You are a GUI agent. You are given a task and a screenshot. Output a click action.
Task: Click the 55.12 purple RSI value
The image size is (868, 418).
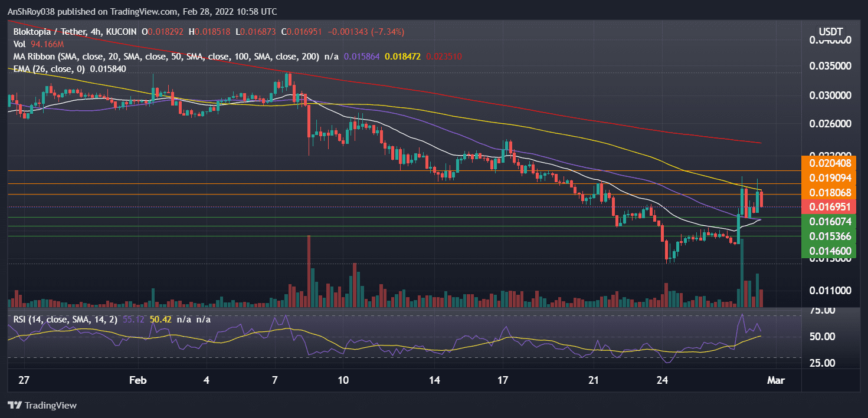point(132,318)
